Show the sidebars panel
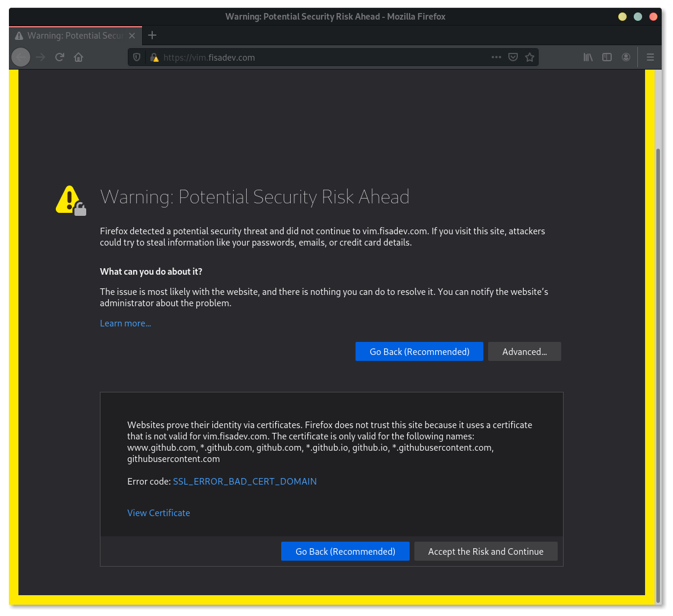This screenshot has width=673, height=616. pos(607,57)
